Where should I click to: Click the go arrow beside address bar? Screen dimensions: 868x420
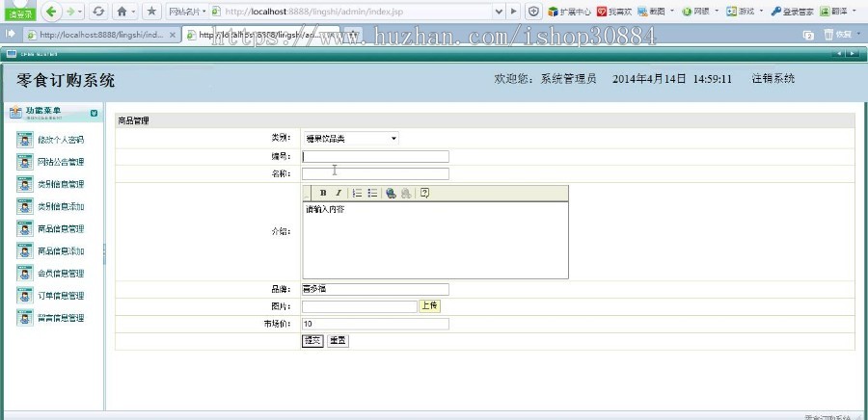pos(514,11)
